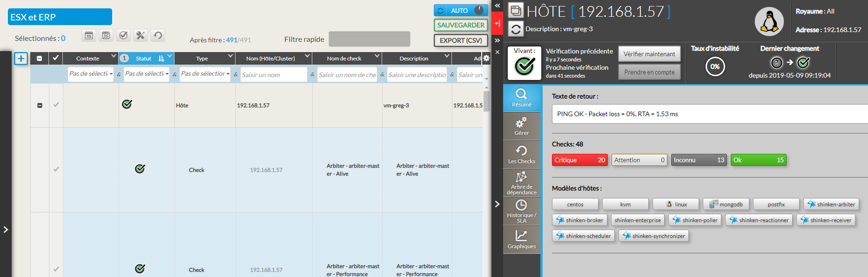
Task: Click the unknown question-mark state icon
Action: tap(776, 62)
